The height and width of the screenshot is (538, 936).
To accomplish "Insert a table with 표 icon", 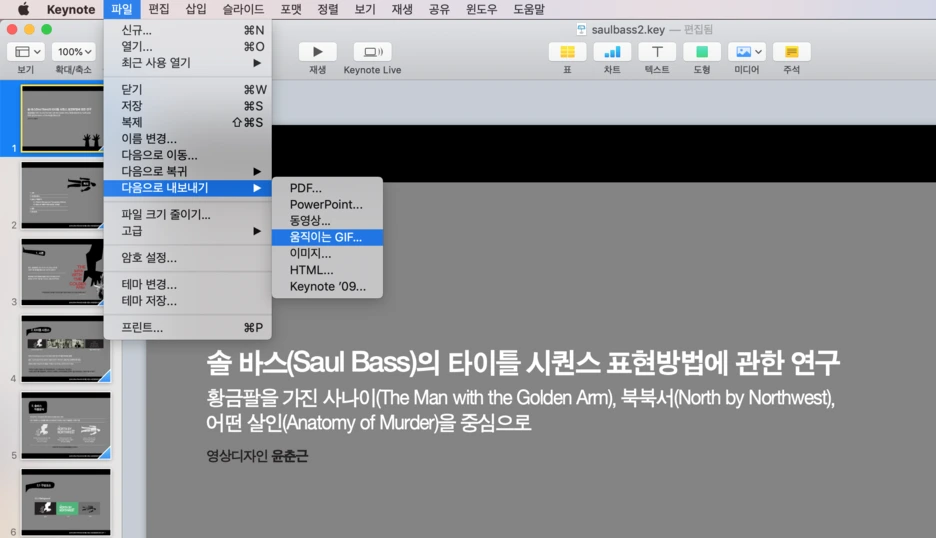I will pyautogui.click(x=568, y=52).
